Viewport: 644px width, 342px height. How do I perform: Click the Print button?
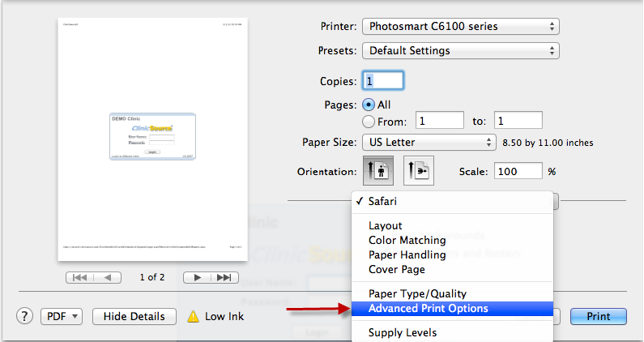(599, 316)
